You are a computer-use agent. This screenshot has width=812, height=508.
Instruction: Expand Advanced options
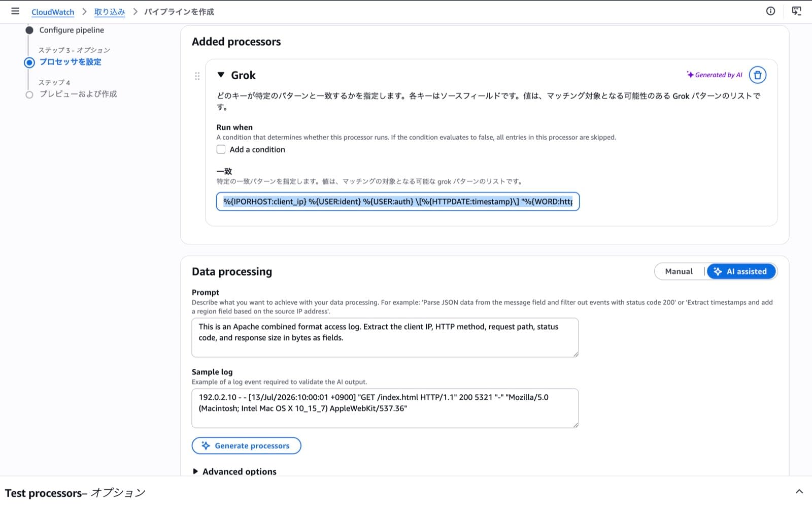pos(234,471)
